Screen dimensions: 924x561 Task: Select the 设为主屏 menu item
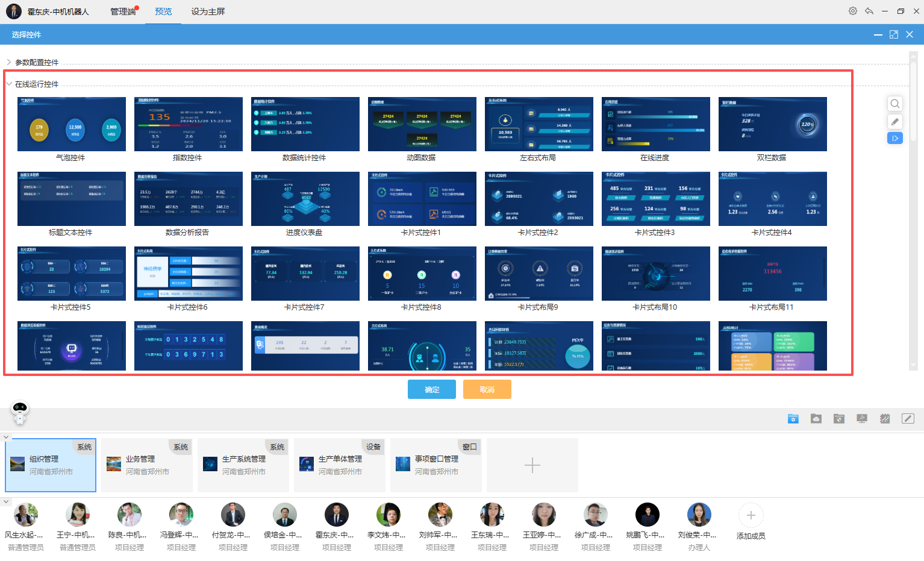(x=208, y=11)
